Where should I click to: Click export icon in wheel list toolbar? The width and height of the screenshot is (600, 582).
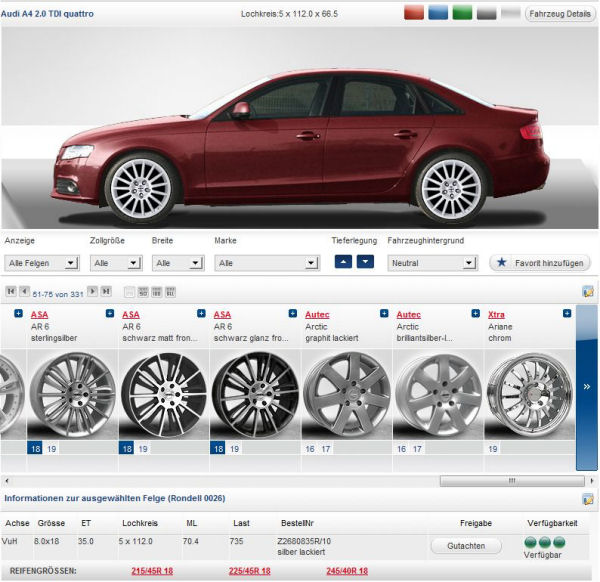pos(588,292)
